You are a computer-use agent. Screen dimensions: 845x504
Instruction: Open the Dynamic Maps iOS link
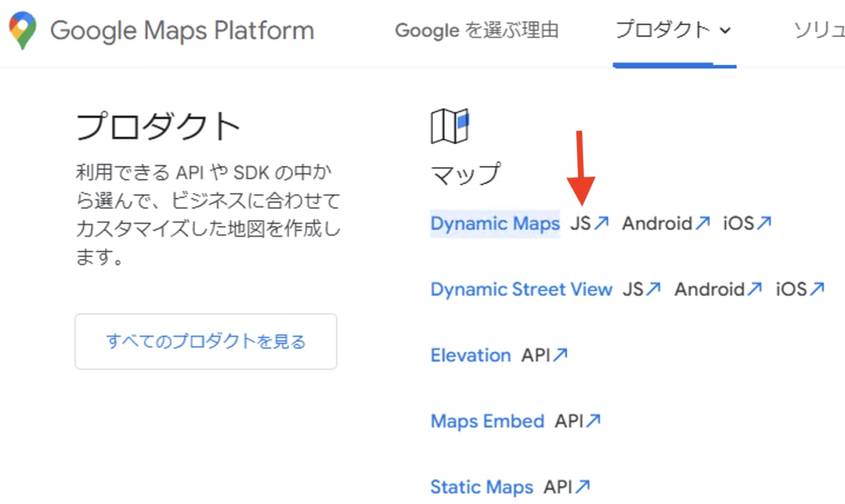pyautogui.click(x=748, y=224)
